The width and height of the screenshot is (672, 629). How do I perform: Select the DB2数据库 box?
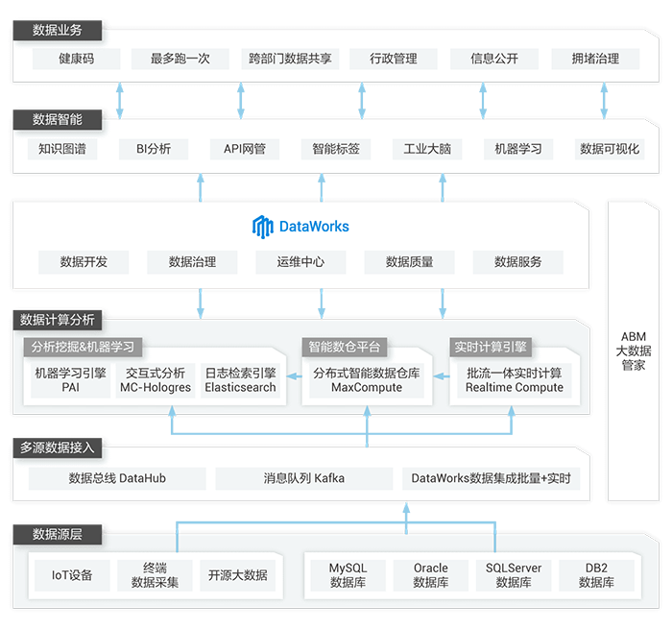pos(596,575)
